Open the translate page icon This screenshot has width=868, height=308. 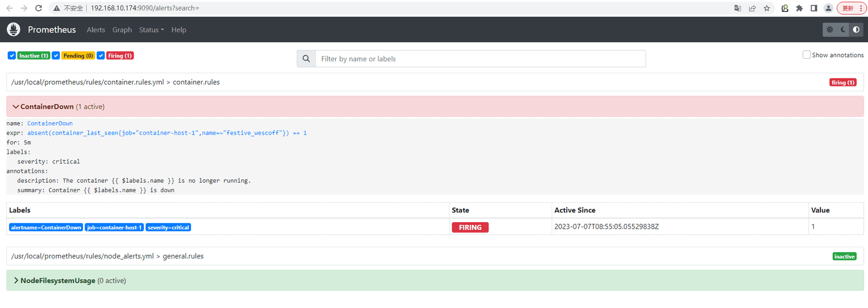(738, 8)
